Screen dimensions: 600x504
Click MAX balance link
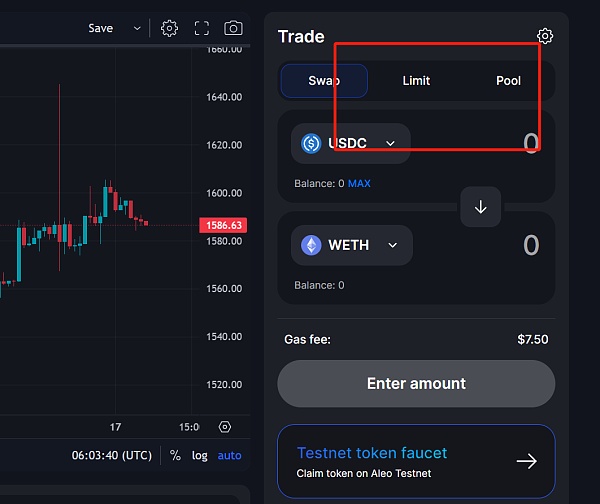359,184
